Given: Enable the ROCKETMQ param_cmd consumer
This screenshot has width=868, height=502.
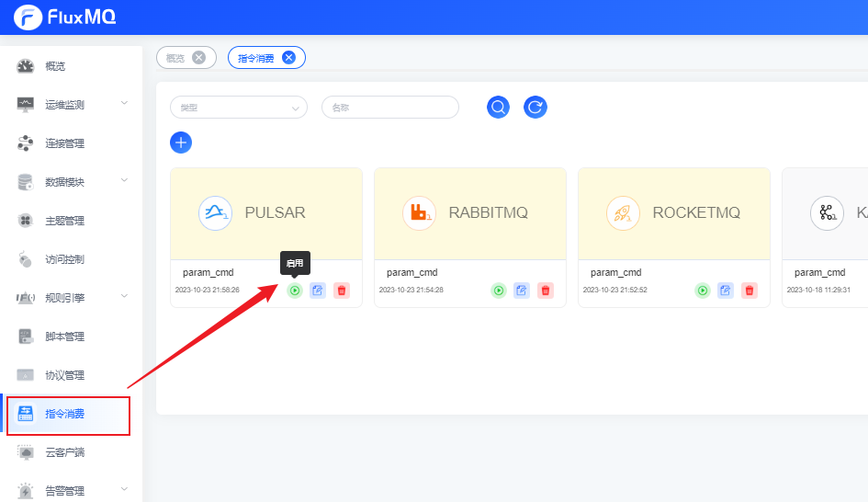Looking at the screenshot, I should (x=703, y=291).
